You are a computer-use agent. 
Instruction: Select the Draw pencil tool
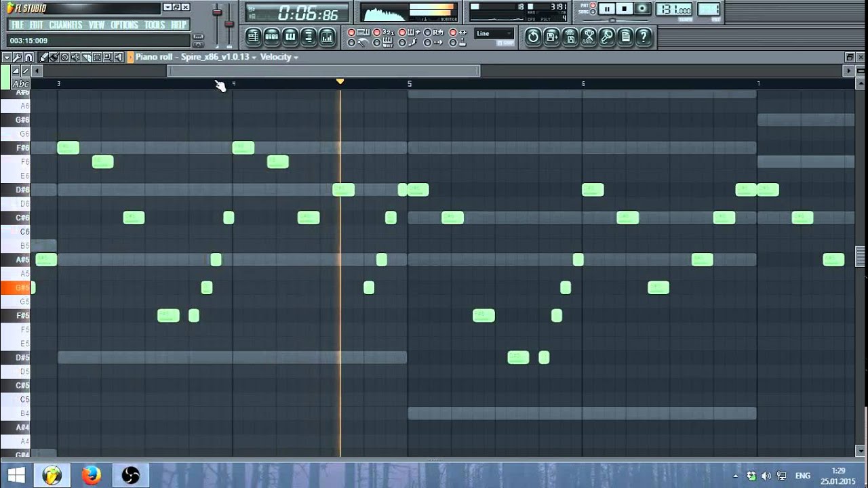point(43,58)
